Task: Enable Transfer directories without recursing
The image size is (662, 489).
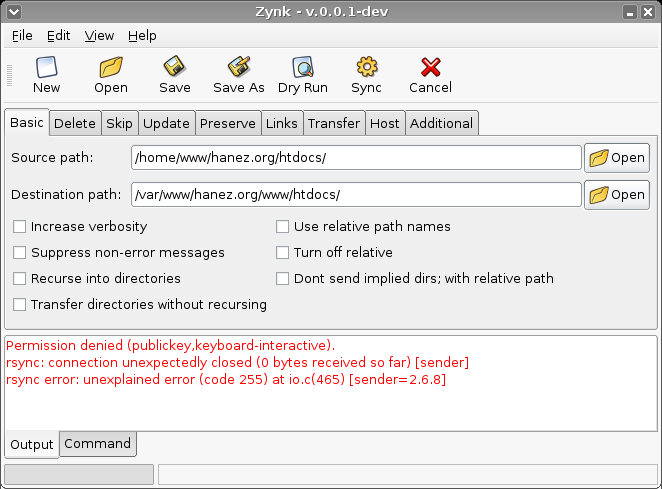Action: coord(19,304)
